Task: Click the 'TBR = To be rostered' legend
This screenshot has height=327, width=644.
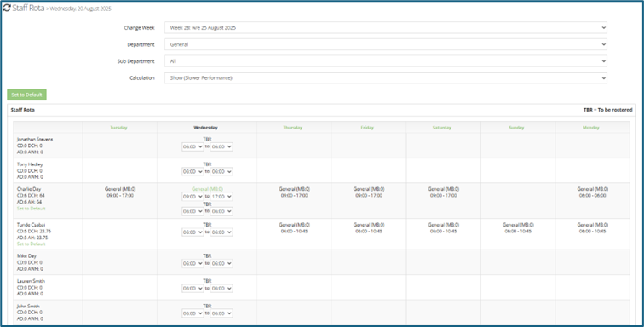Action: tap(607, 110)
